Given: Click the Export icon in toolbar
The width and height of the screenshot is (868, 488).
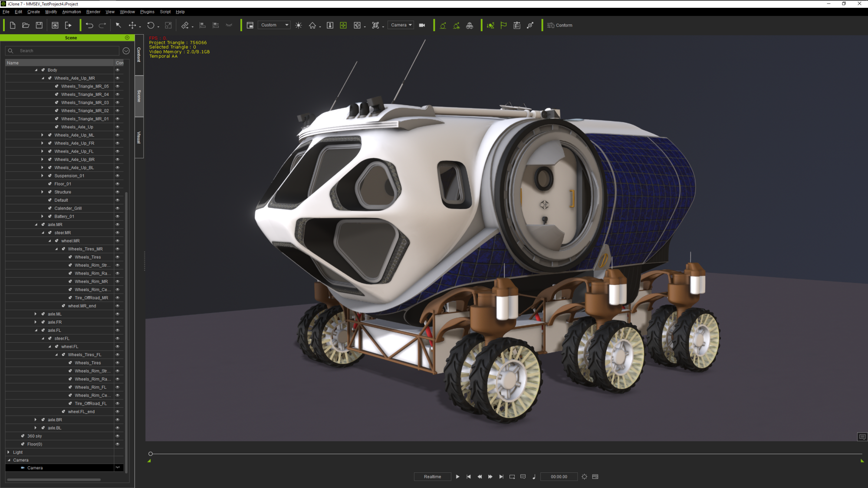Looking at the screenshot, I should pyautogui.click(x=68, y=25).
